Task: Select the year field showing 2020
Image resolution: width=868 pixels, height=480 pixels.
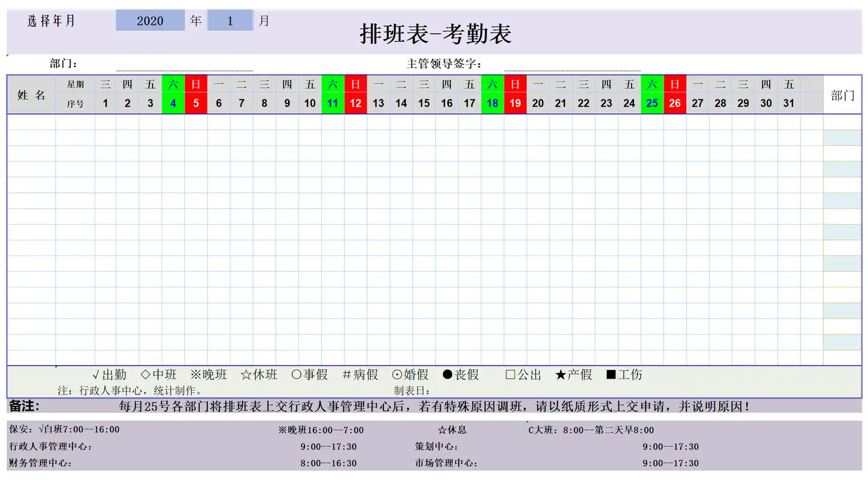Action: coord(150,21)
